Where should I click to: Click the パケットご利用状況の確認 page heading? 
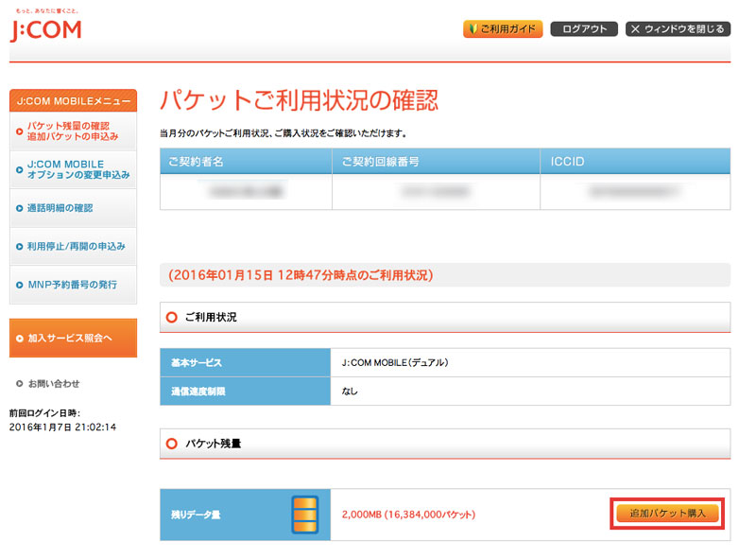[x=299, y=100]
